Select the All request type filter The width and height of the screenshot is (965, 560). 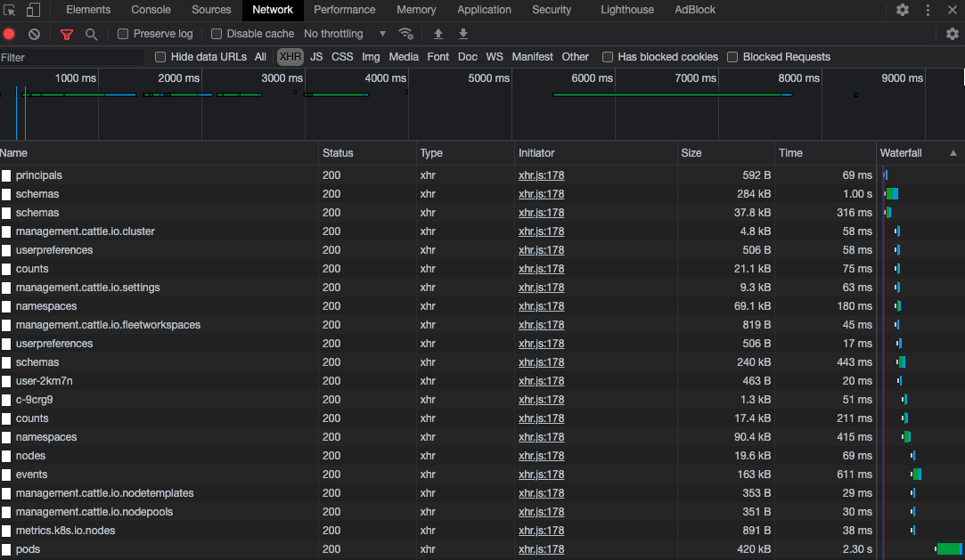tap(260, 57)
